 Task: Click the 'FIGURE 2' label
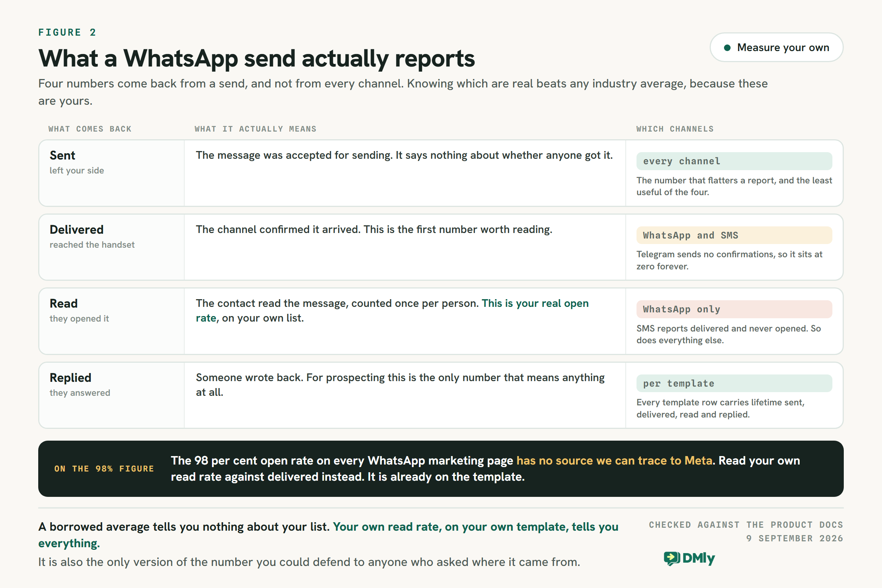click(67, 32)
